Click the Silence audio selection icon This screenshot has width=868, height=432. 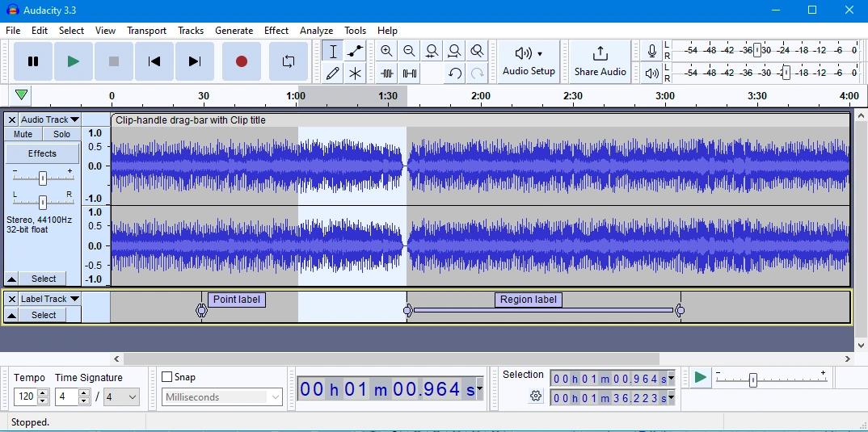coord(410,73)
